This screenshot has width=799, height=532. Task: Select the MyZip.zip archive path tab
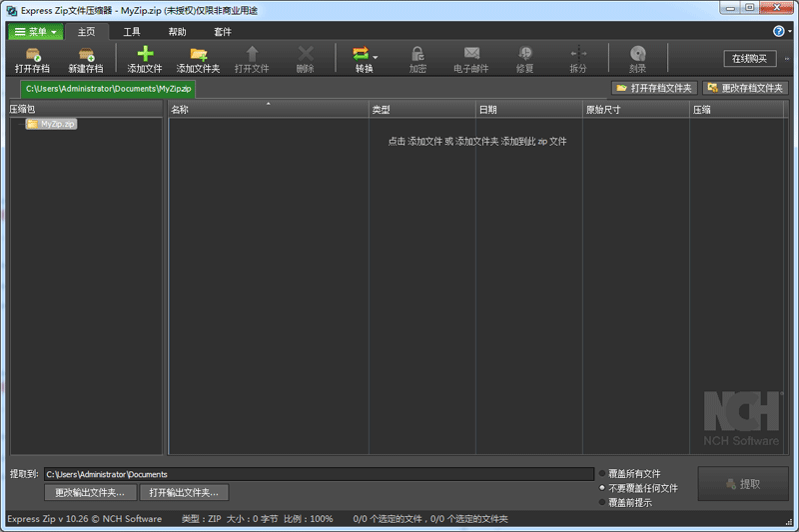click(x=108, y=89)
